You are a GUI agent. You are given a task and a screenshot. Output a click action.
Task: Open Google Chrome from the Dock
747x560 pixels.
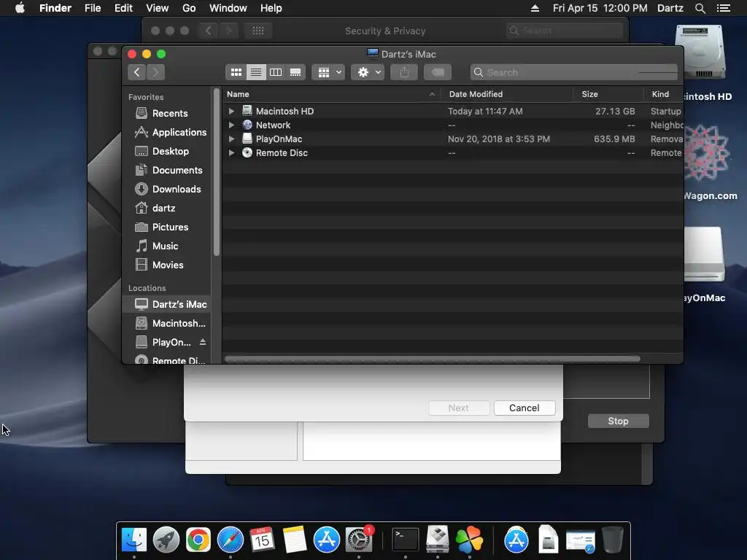198,540
